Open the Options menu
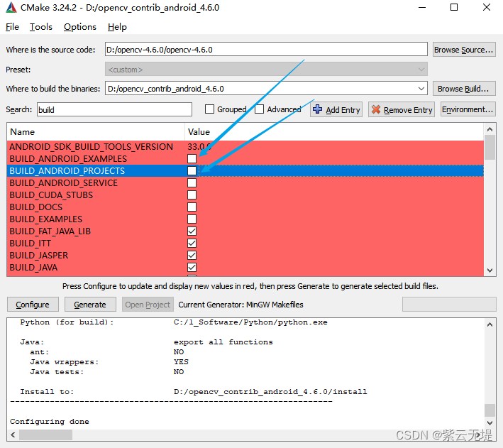 80,27
